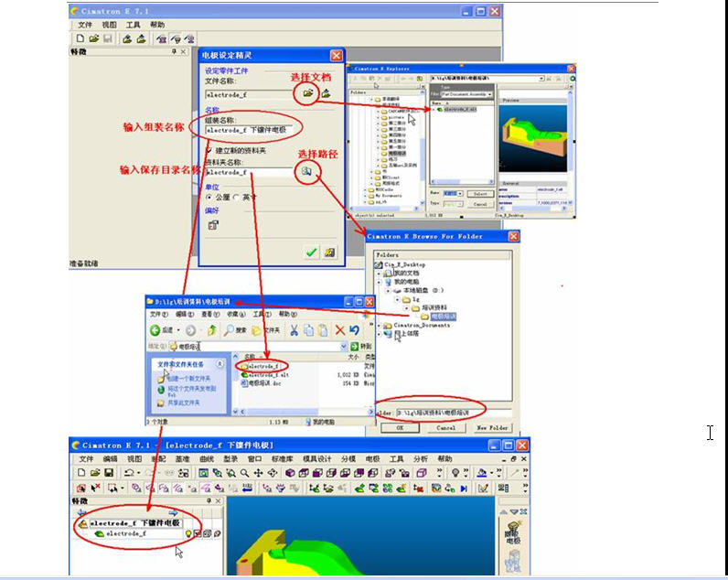Image resolution: width=728 pixels, height=580 pixels.
Task: Click the 资料夹名称 folder name input field
Action: pos(250,172)
